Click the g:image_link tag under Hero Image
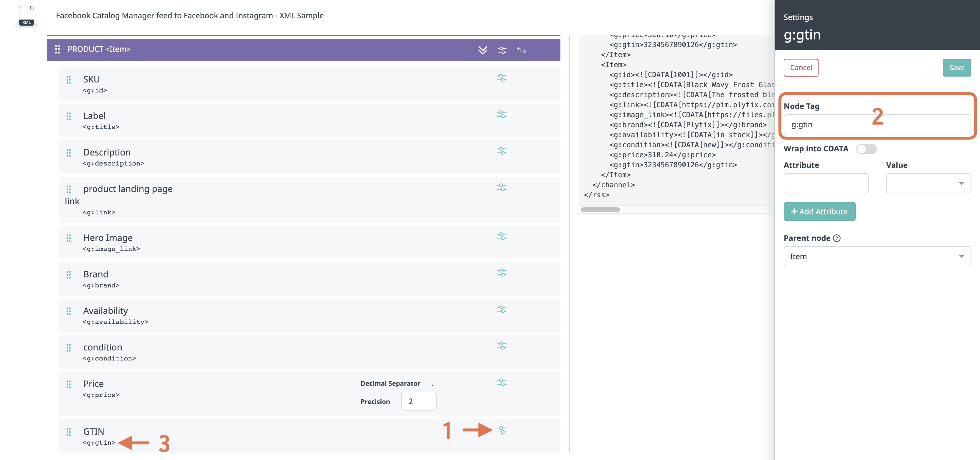The image size is (980, 460). (x=111, y=249)
